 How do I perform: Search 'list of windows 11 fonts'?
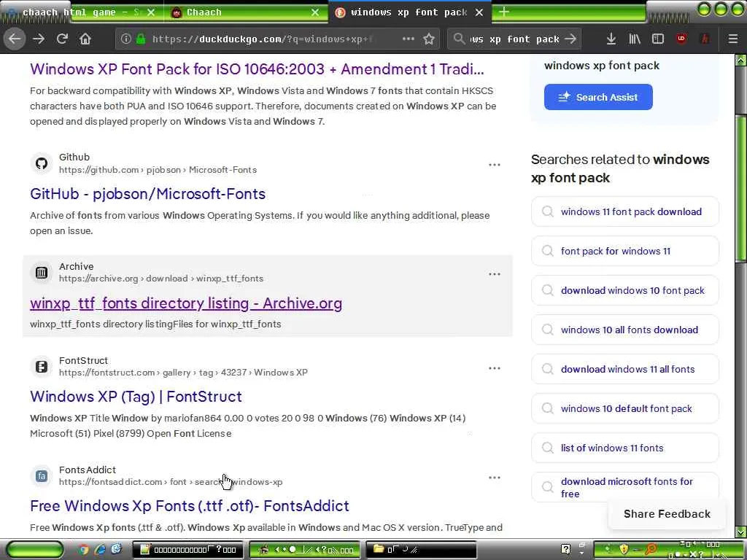(624, 448)
